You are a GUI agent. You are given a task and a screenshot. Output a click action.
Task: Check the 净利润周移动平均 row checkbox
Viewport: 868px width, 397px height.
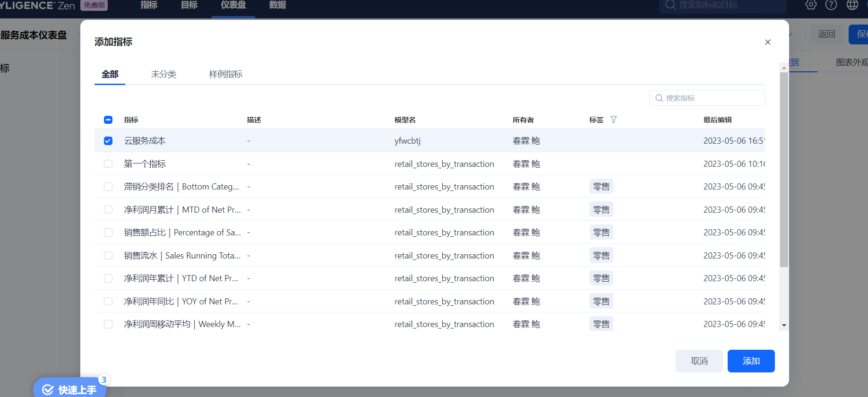click(x=108, y=324)
